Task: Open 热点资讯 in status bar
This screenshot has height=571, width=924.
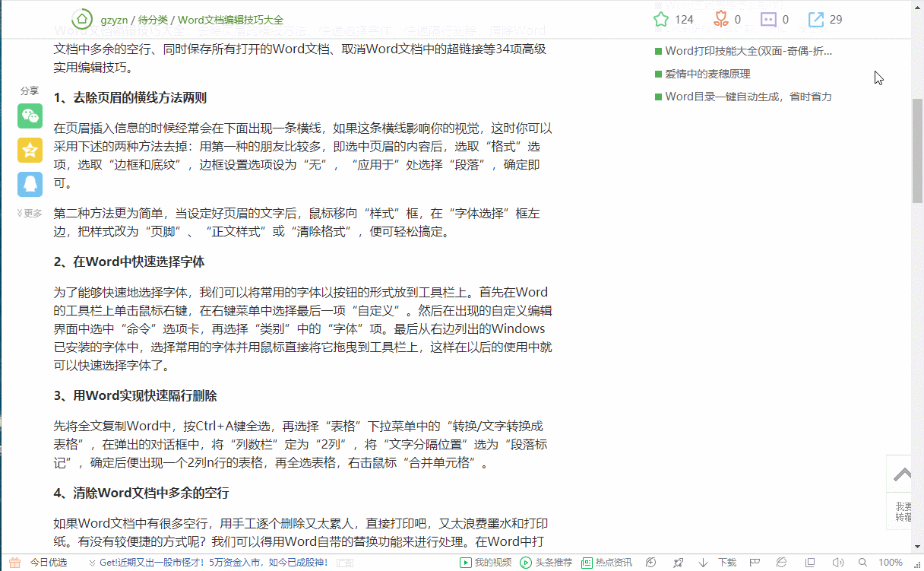Action: pyautogui.click(x=607, y=563)
